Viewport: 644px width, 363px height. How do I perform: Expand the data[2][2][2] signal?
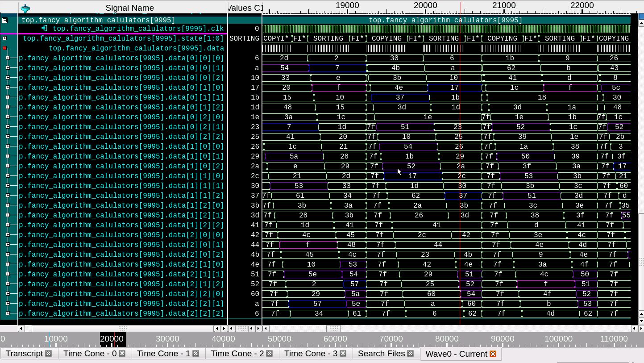click(x=8, y=313)
